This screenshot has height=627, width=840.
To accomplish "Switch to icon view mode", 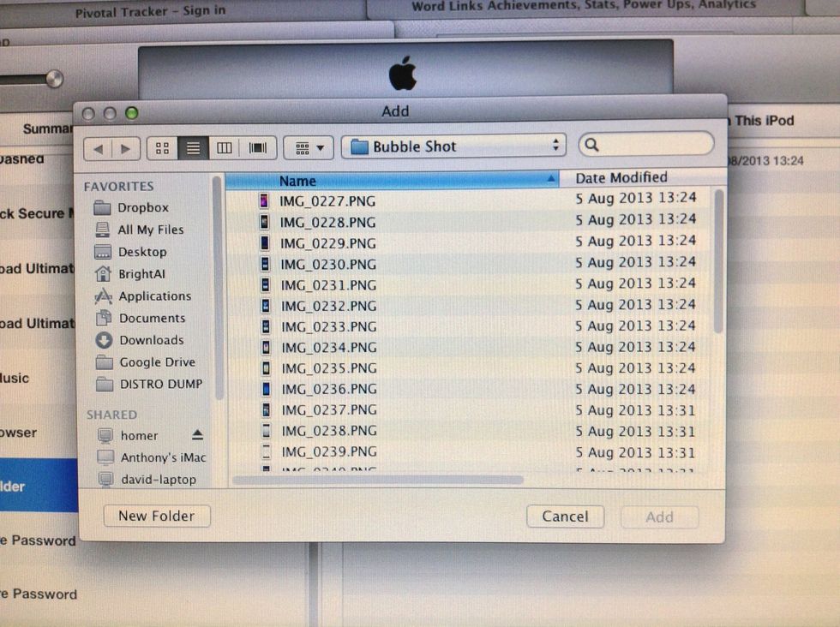I will pyautogui.click(x=161, y=147).
